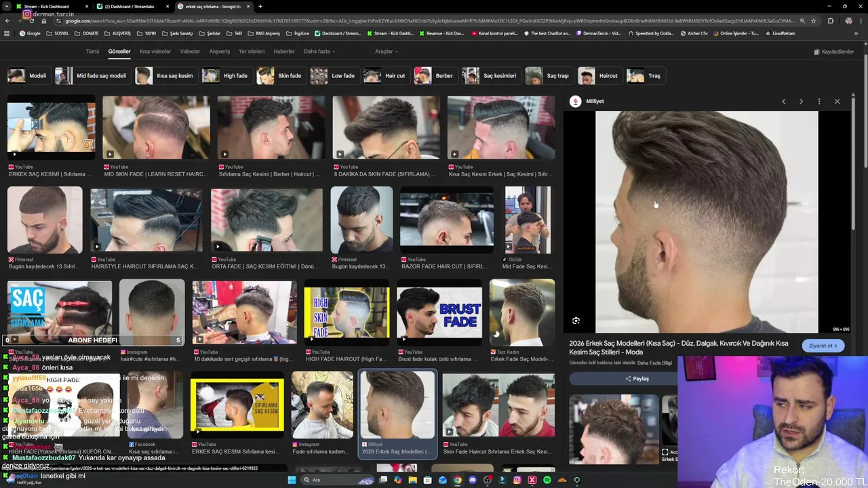Open the Google bookmark
The width and height of the screenshot is (868, 488).
tap(30, 33)
